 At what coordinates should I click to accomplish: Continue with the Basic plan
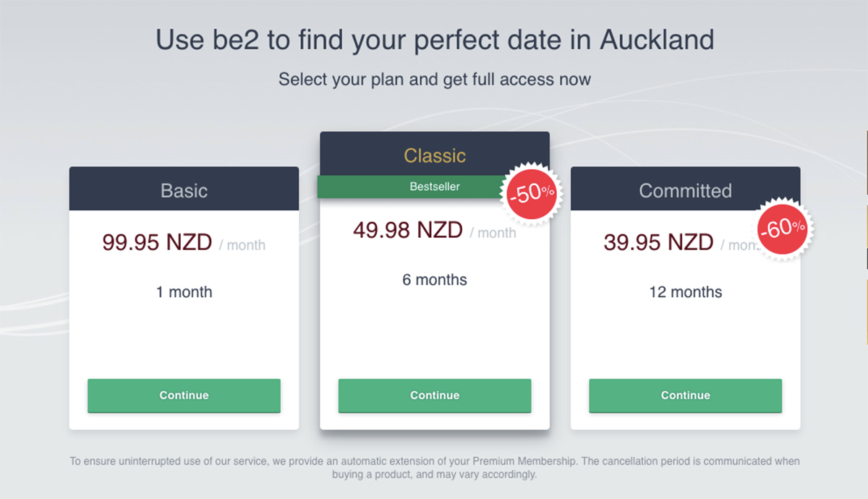[184, 396]
